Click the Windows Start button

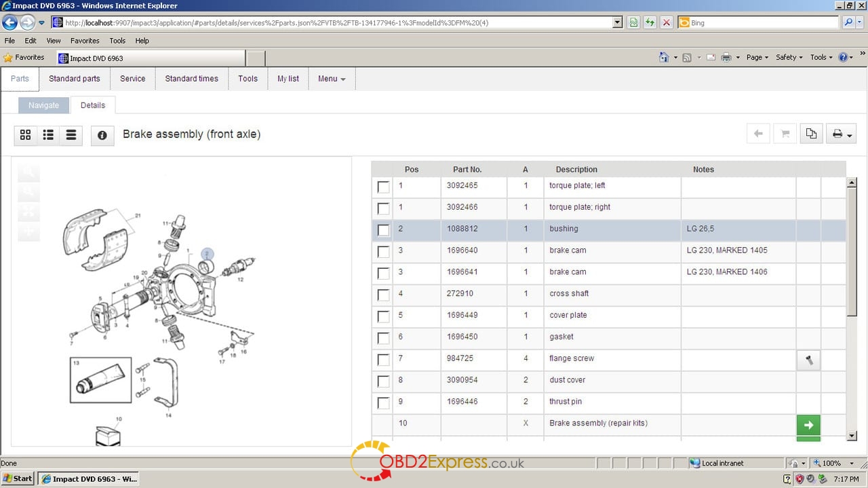coord(18,478)
